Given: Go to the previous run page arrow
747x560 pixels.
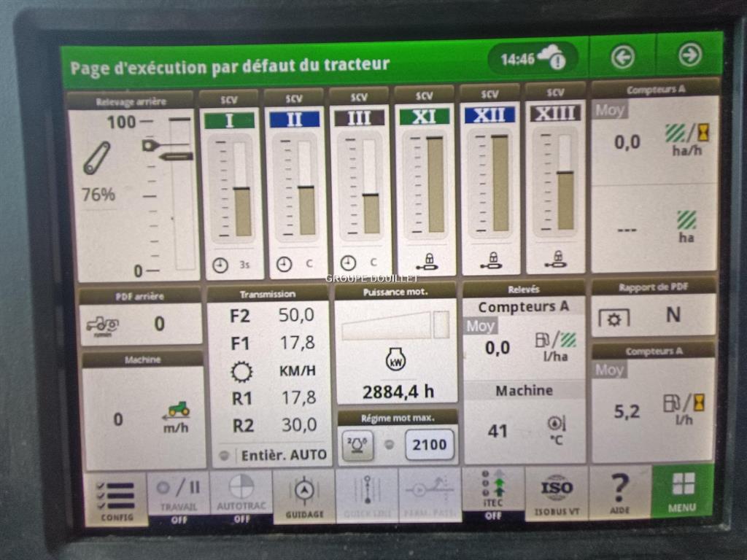Looking at the screenshot, I should click(622, 56).
